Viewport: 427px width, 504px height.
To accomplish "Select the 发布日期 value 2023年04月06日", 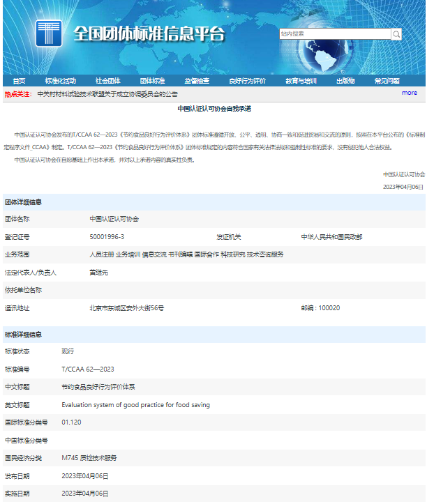I will (x=85, y=476).
